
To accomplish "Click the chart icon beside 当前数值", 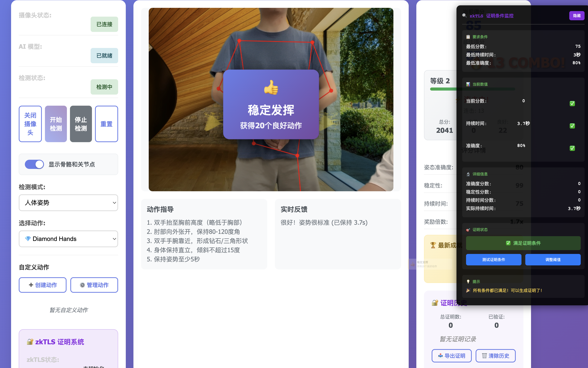I will (468, 84).
